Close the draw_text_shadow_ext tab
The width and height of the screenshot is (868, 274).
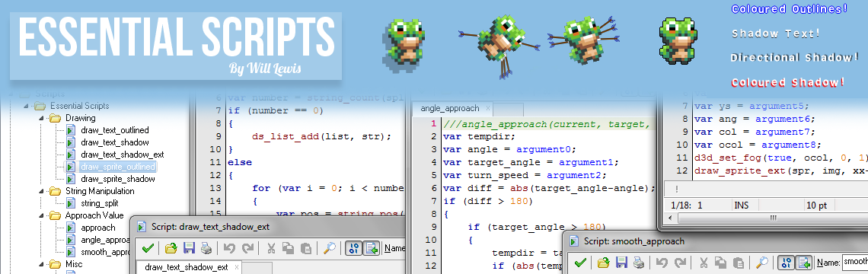click(238, 267)
